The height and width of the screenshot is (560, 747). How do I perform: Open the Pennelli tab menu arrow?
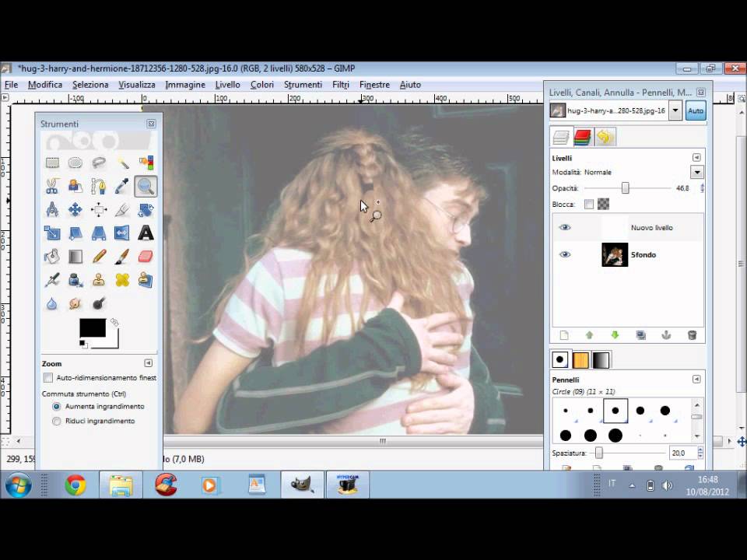pyautogui.click(x=696, y=380)
